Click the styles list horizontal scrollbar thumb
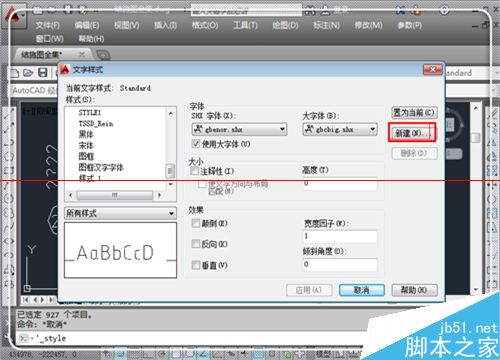 coord(115,195)
